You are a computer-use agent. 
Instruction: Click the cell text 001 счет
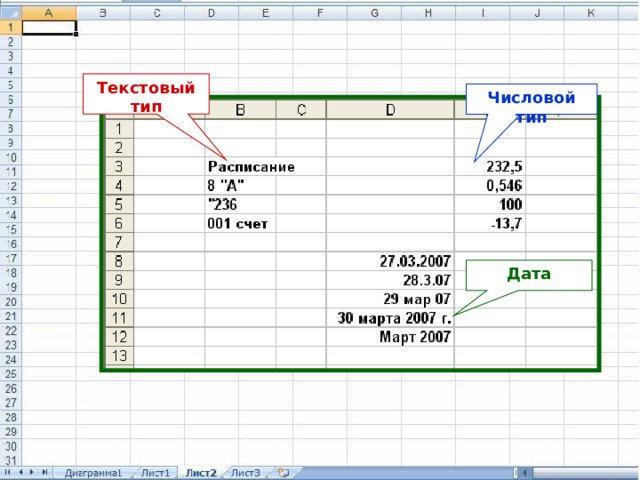pyautogui.click(x=237, y=224)
